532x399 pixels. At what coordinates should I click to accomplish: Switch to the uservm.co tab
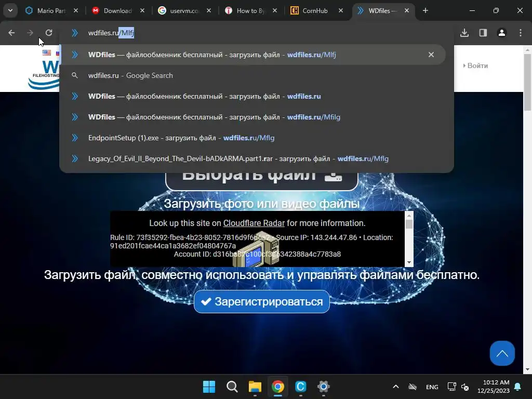coord(184,10)
